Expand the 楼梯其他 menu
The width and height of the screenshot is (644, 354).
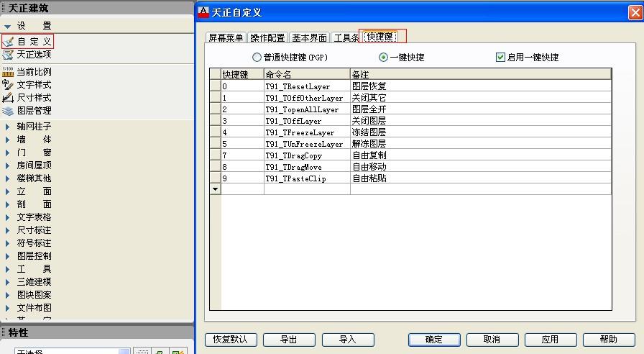[x=7, y=178]
